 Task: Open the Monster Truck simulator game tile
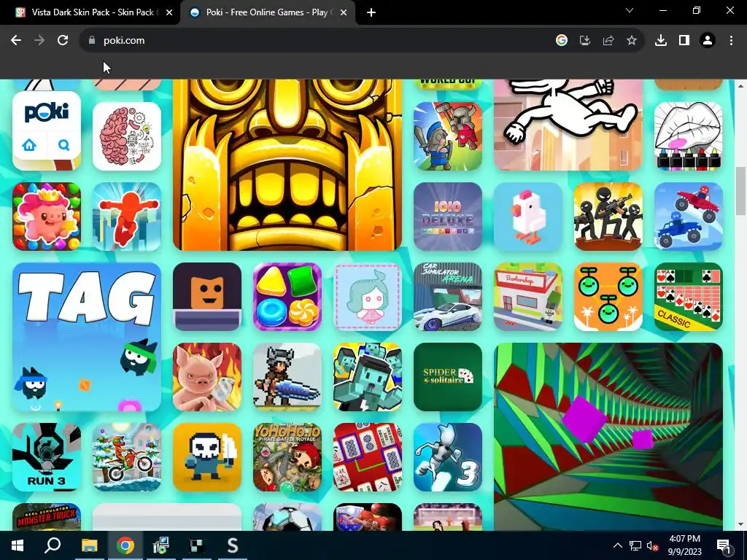47,517
